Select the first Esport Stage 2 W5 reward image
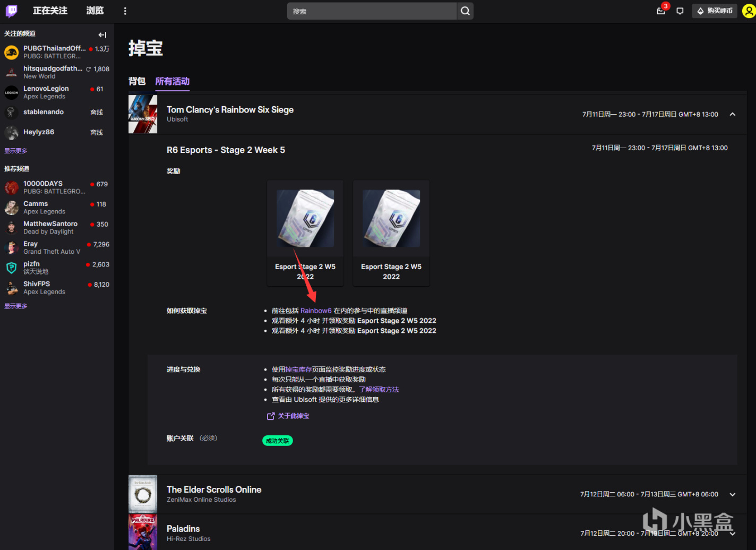 coord(305,219)
